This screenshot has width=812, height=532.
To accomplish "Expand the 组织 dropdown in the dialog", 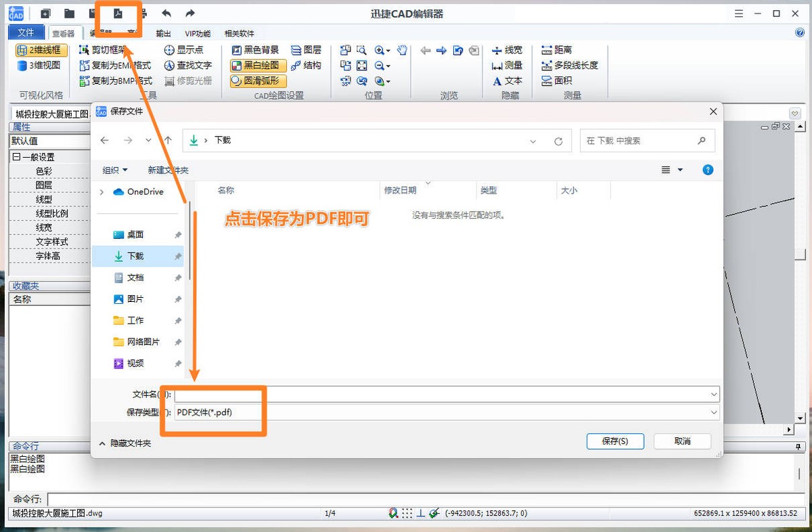I will pos(114,170).
